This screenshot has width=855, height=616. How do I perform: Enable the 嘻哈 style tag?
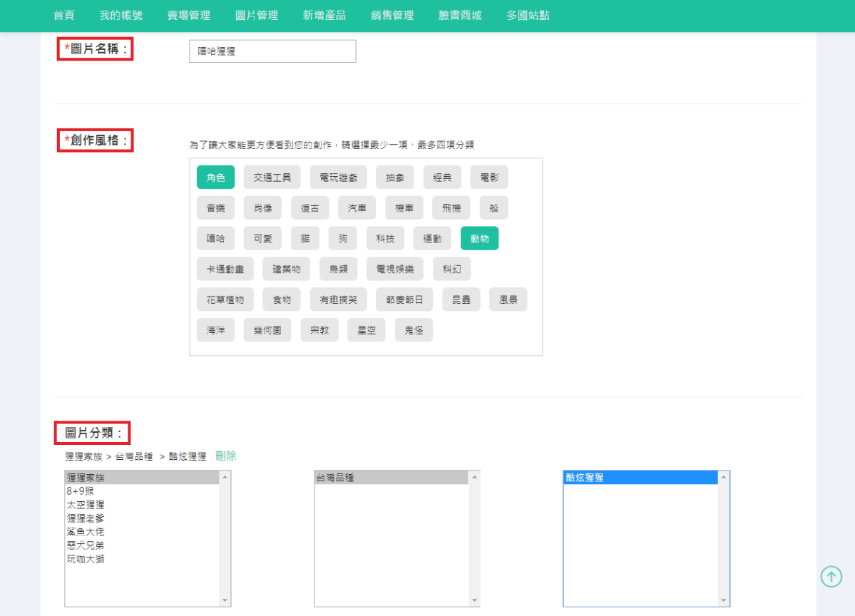(x=215, y=239)
